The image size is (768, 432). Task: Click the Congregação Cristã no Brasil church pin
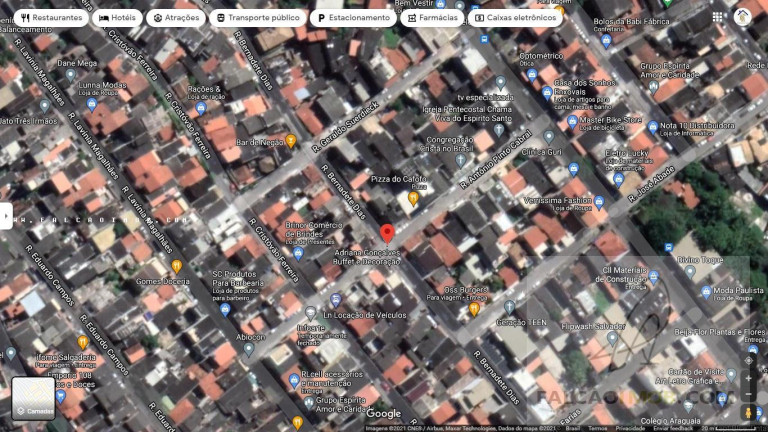click(x=460, y=160)
